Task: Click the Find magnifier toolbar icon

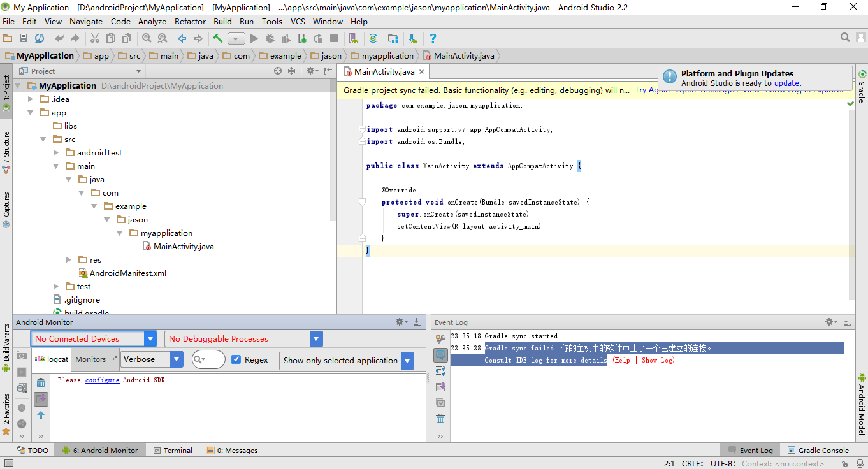Action: (x=147, y=38)
